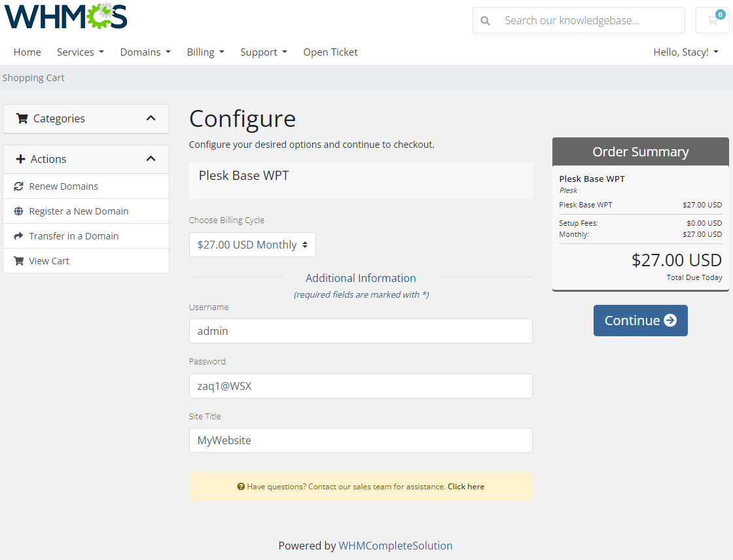Screen dimensions: 733x560
Task: Open the WHMCompleteSolution link
Action: pos(395,545)
